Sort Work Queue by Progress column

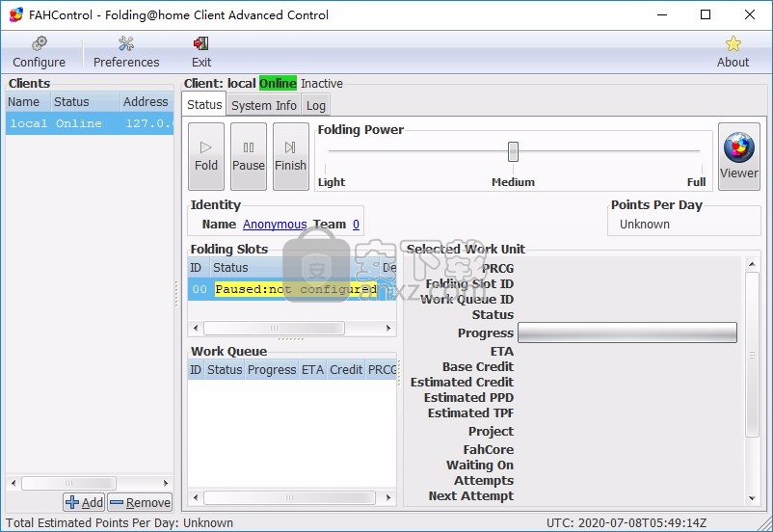click(272, 370)
